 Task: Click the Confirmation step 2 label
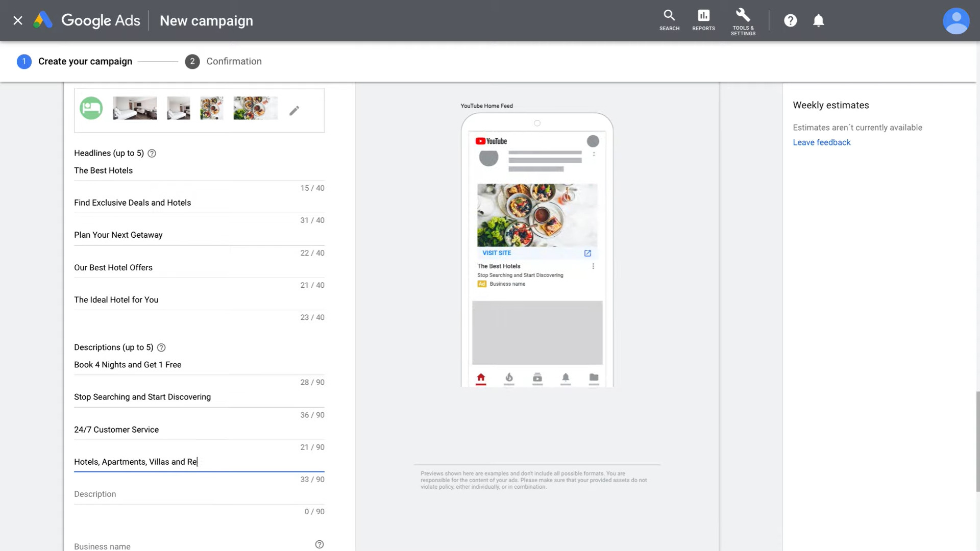(233, 61)
